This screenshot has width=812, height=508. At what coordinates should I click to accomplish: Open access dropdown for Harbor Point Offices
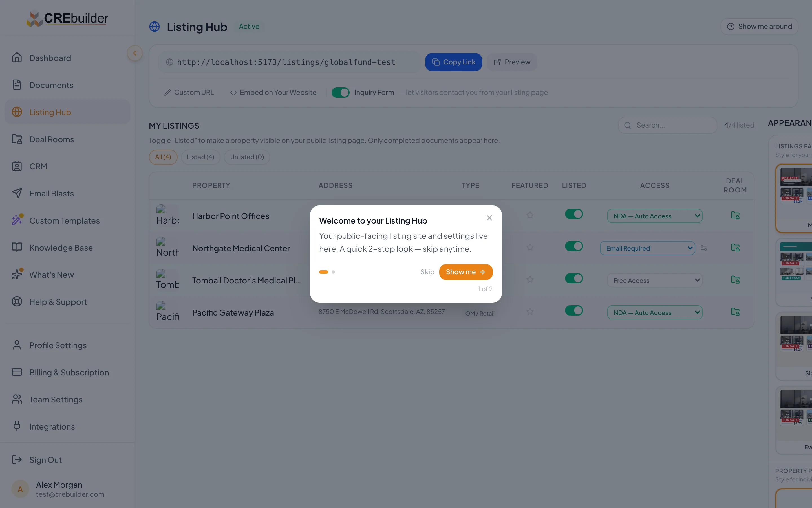655,216
